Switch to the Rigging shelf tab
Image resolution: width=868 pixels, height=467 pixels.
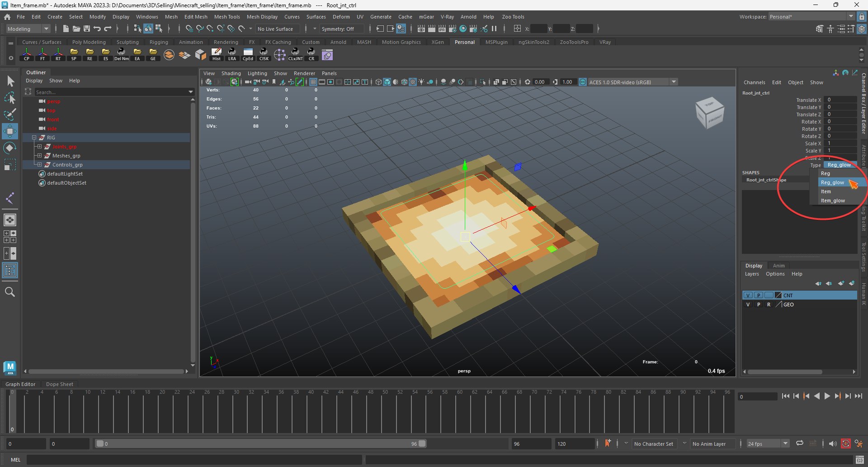tap(159, 42)
